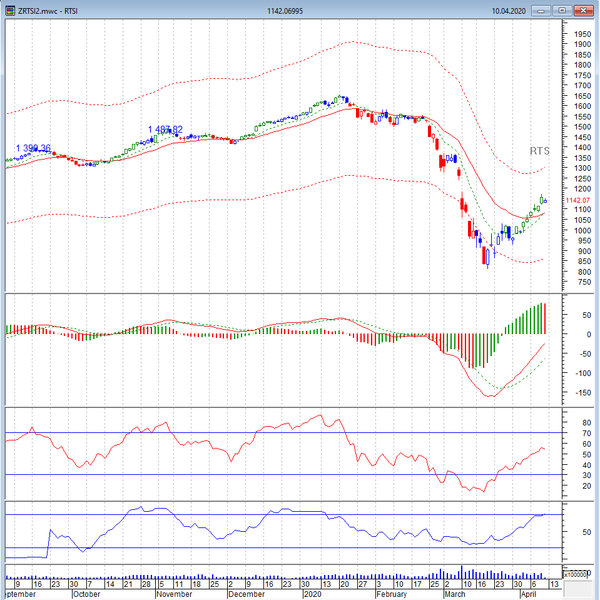Click the title text 'ZRTSI2.mwc - RTSI'
Viewport: 600px width, 600px height.
(x=48, y=11)
